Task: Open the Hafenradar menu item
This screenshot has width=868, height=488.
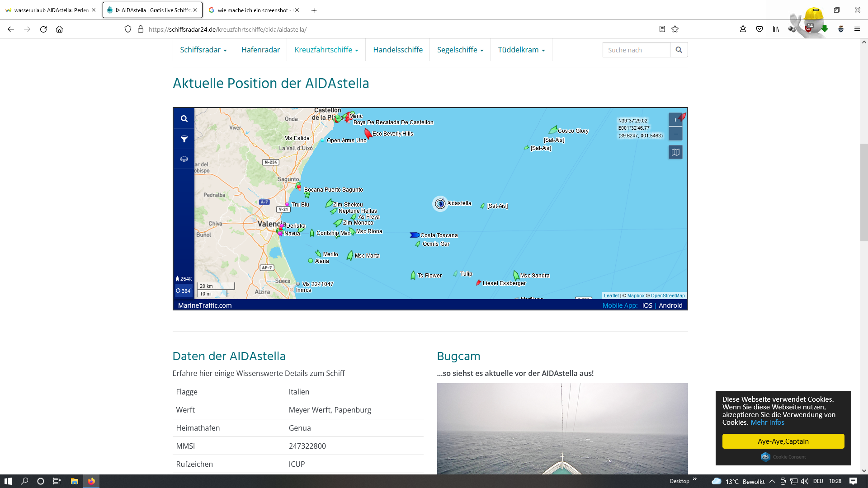Action: pos(260,50)
